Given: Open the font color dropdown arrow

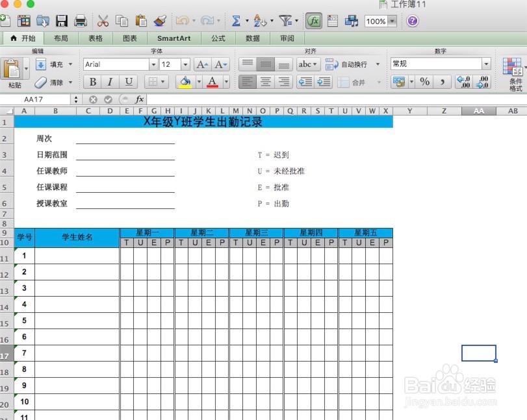Looking at the screenshot, I should pos(227,82).
